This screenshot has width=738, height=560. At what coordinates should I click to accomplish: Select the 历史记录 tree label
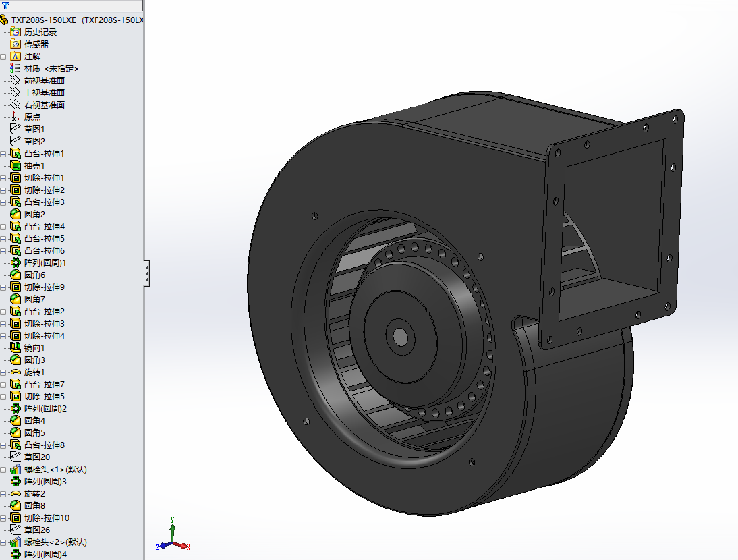pyautogui.click(x=40, y=32)
